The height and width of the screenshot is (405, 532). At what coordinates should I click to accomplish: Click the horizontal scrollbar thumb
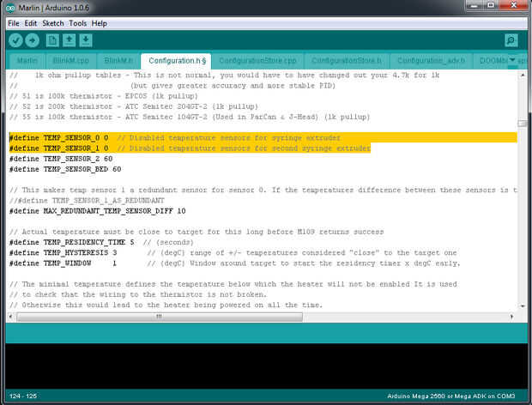pos(160,317)
